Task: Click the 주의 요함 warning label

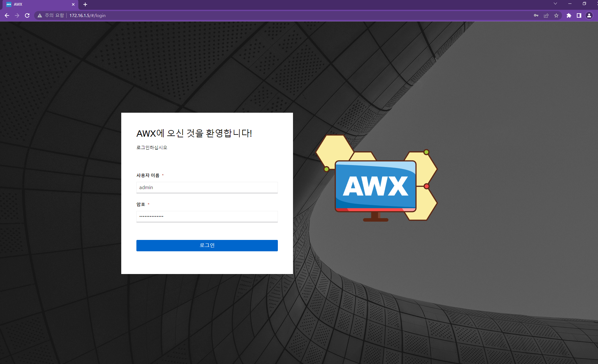Action: point(54,15)
